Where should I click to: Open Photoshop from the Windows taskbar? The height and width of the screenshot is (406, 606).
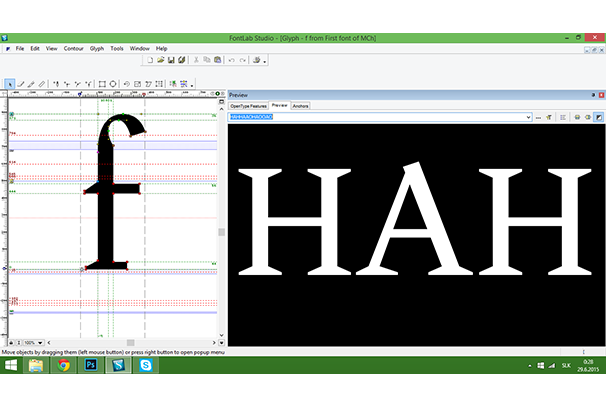(x=90, y=366)
